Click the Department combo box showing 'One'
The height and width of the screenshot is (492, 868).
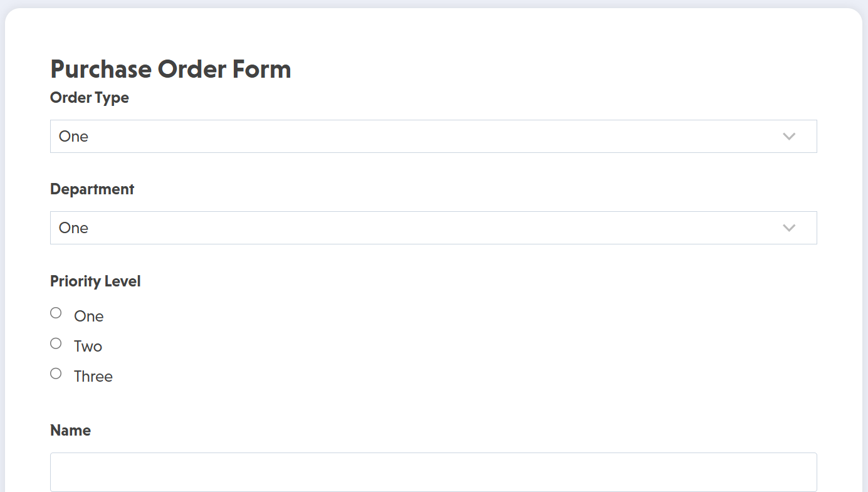click(x=434, y=228)
